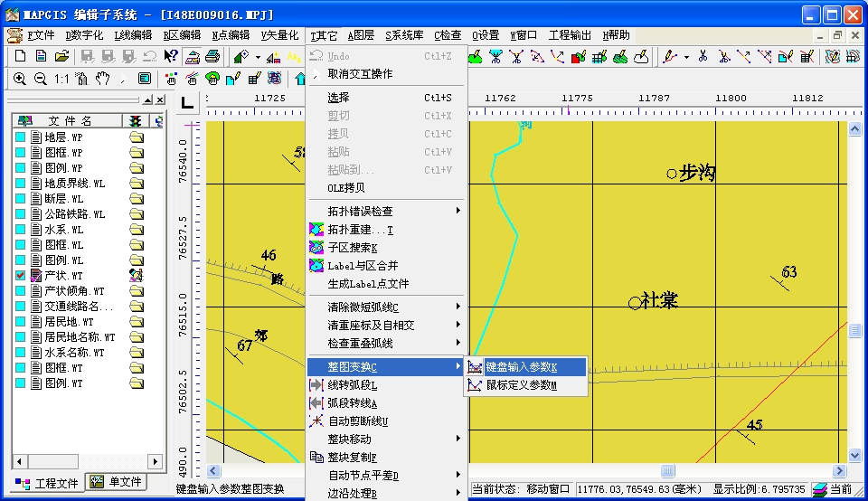
Task: Click the file panel scroll right arrow
Action: pos(155,460)
